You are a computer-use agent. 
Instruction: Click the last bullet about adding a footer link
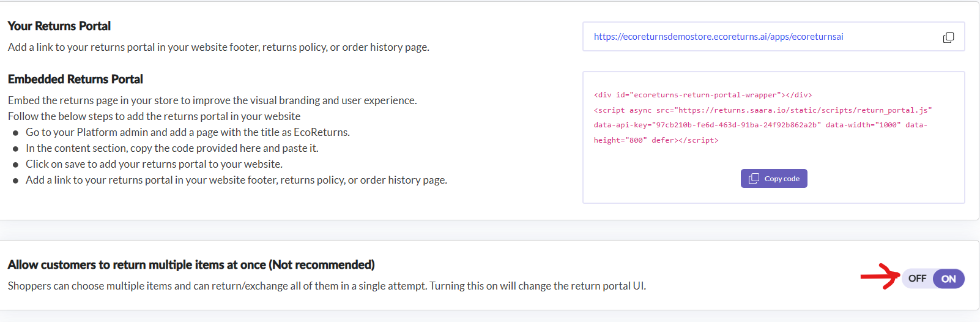tap(236, 180)
